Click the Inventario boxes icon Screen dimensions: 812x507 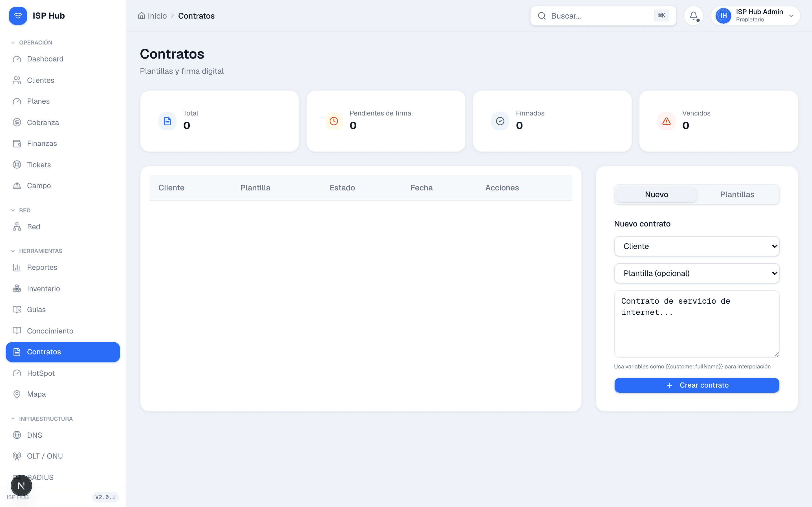17,289
